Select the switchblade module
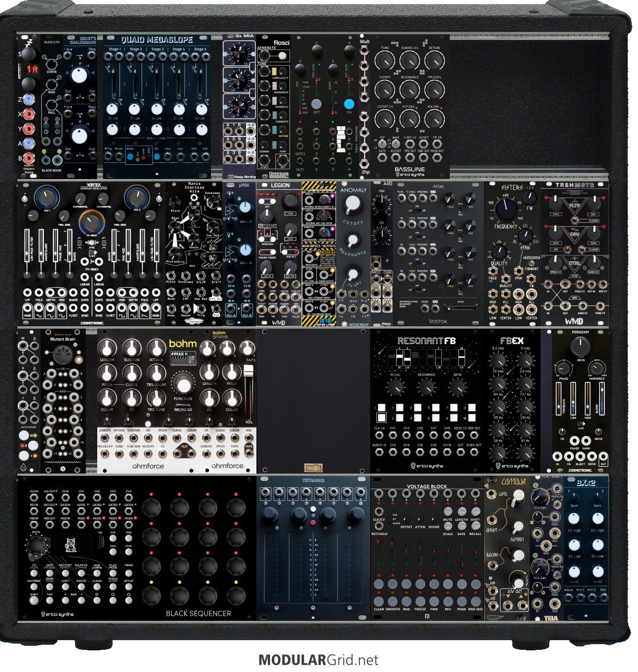638x672 pixels. [x=29, y=401]
